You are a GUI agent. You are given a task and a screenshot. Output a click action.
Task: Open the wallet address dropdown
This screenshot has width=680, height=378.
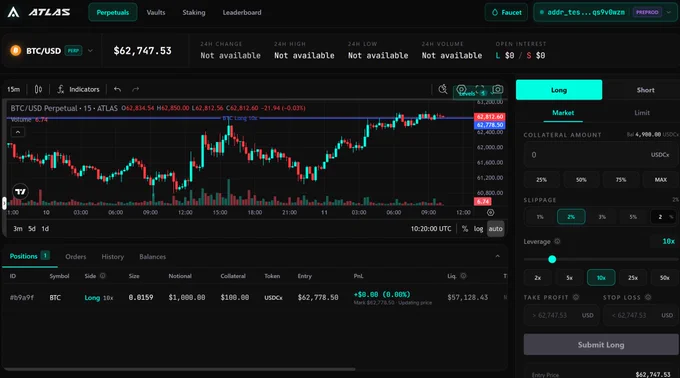605,12
